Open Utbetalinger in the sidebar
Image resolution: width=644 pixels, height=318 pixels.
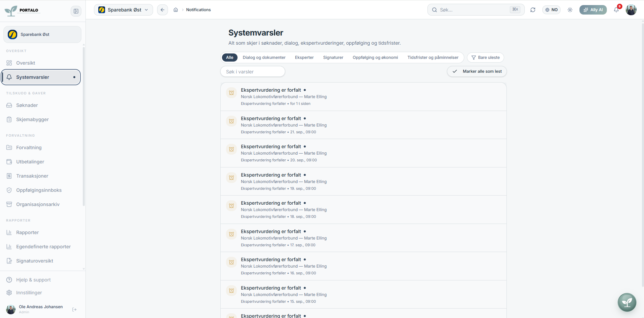(41, 162)
